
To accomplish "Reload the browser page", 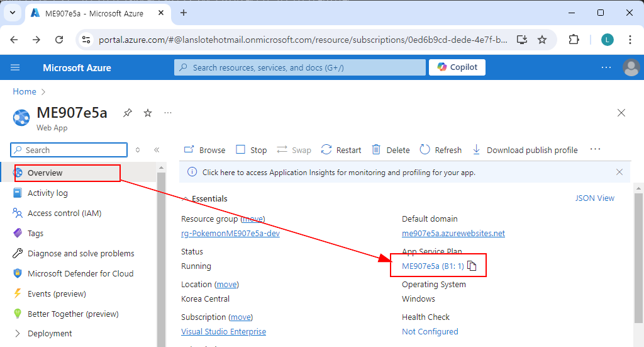I will click(59, 40).
